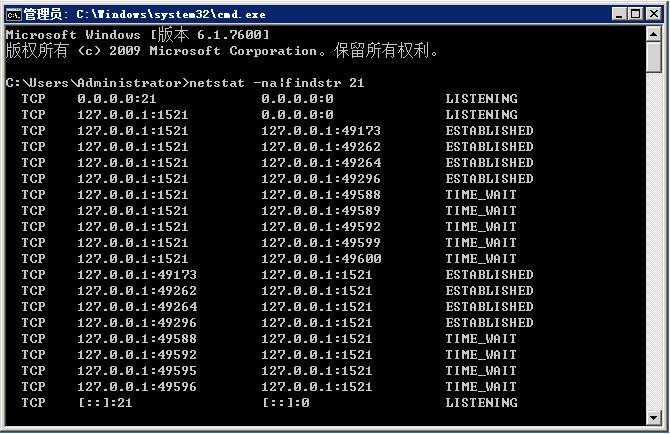Click foreign address "127.0.0.1:49296"
Image resolution: width=670 pixels, height=434 pixels.
321,179
